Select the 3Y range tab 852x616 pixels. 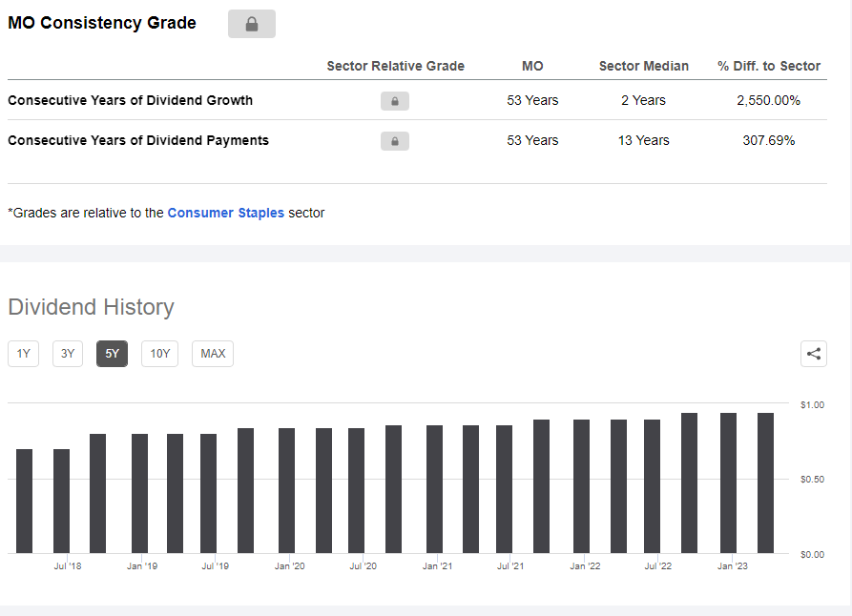(x=68, y=354)
